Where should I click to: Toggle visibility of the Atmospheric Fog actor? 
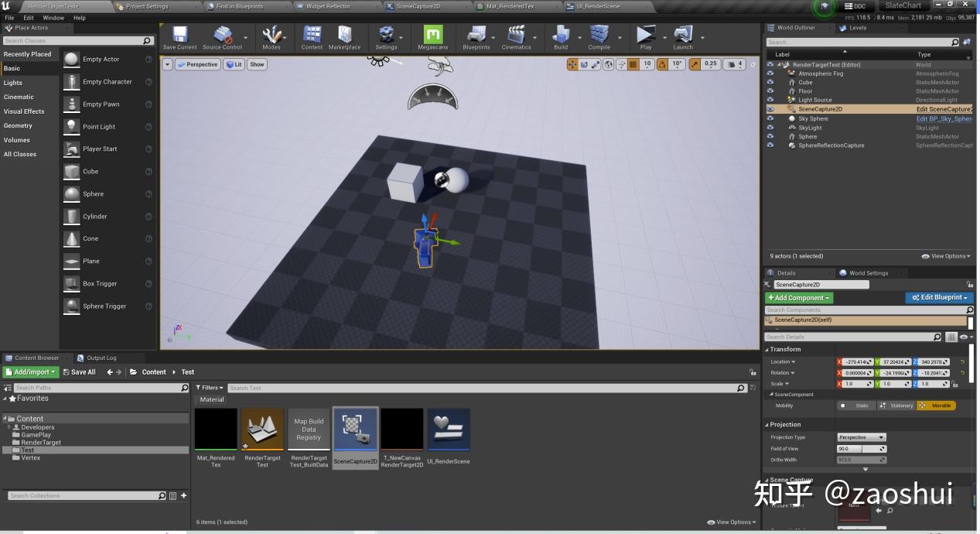click(x=769, y=74)
